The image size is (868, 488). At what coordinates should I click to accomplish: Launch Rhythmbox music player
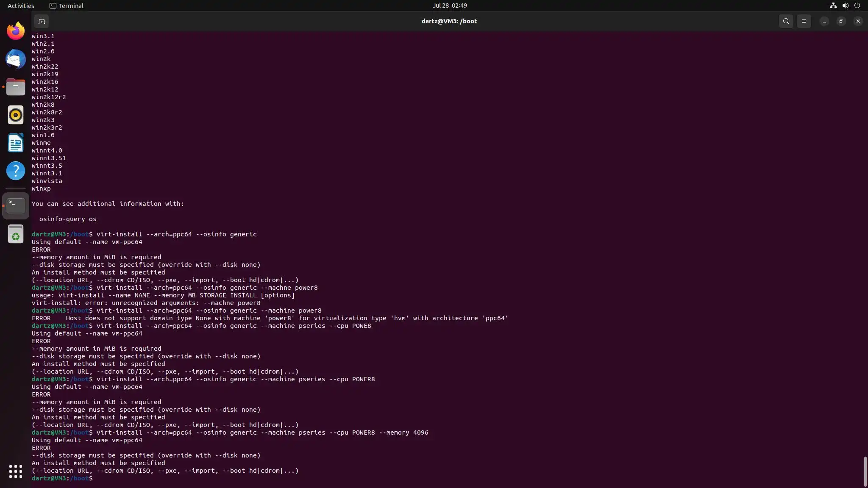pyautogui.click(x=16, y=115)
